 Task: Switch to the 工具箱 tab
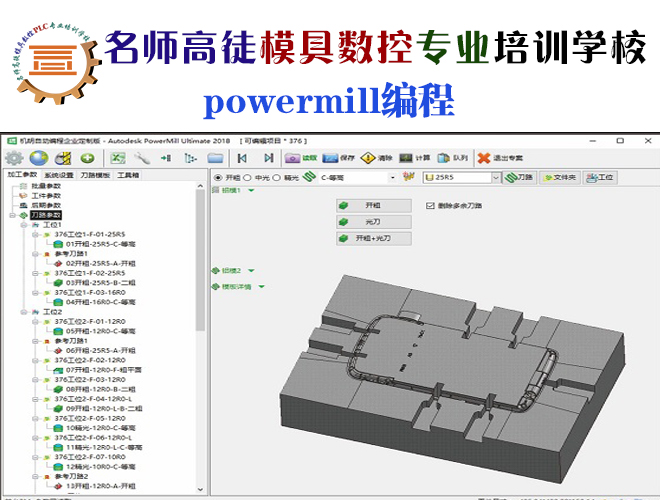[x=128, y=175]
